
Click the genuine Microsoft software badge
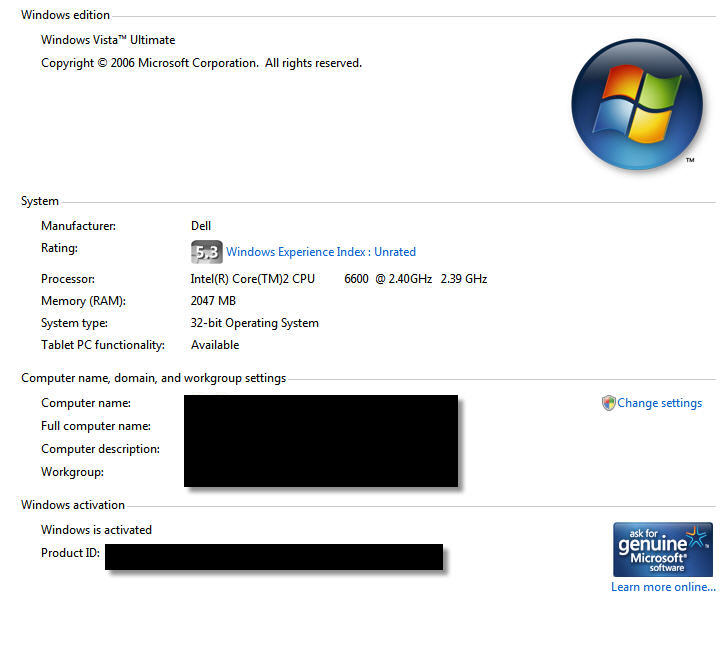coord(663,550)
